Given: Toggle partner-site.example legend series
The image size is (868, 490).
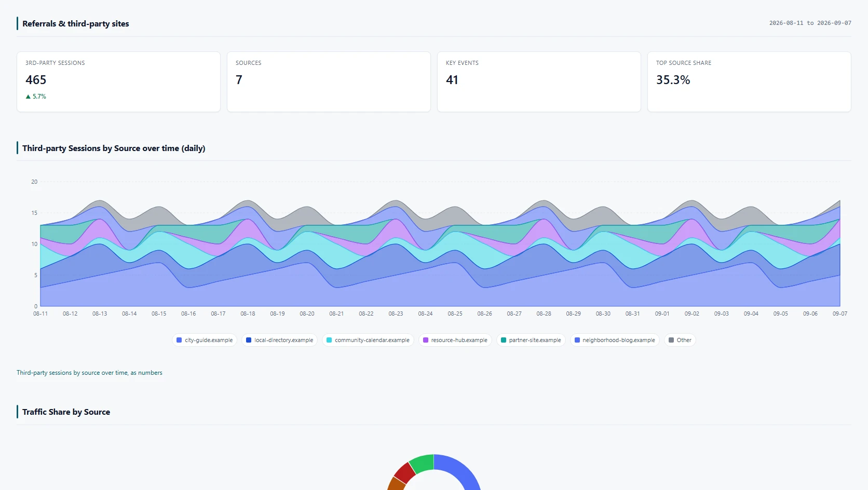Looking at the screenshot, I should click(531, 340).
